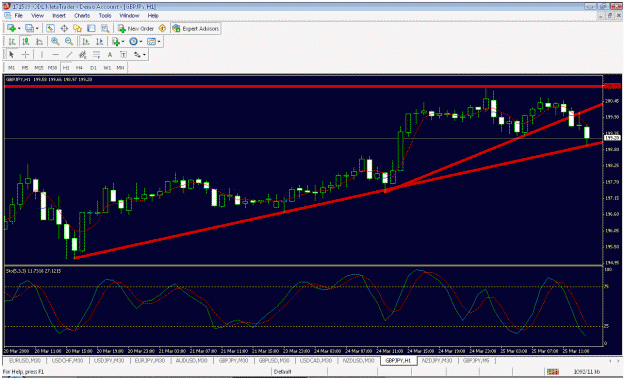625x378 pixels.
Task: Select the H1 timeframe button
Action: [66, 68]
